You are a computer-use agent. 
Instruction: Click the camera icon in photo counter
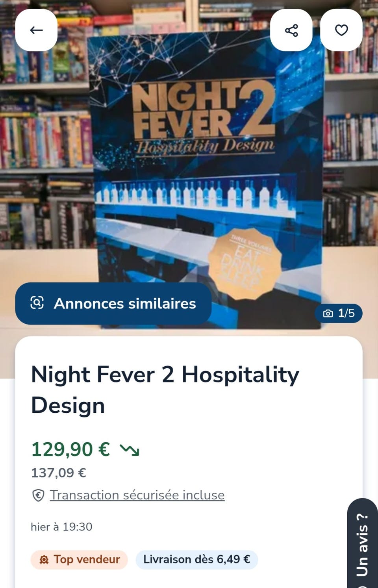point(328,313)
